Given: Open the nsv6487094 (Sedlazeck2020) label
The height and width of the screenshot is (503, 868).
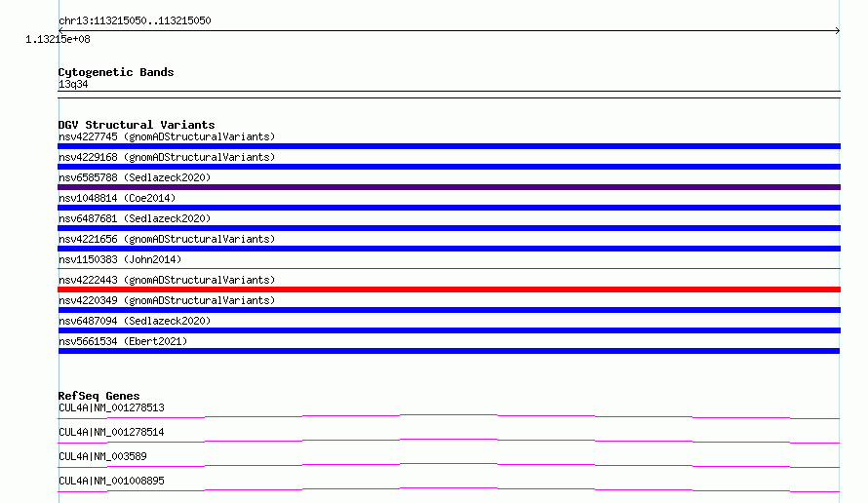Looking at the screenshot, I should (135, 321).
